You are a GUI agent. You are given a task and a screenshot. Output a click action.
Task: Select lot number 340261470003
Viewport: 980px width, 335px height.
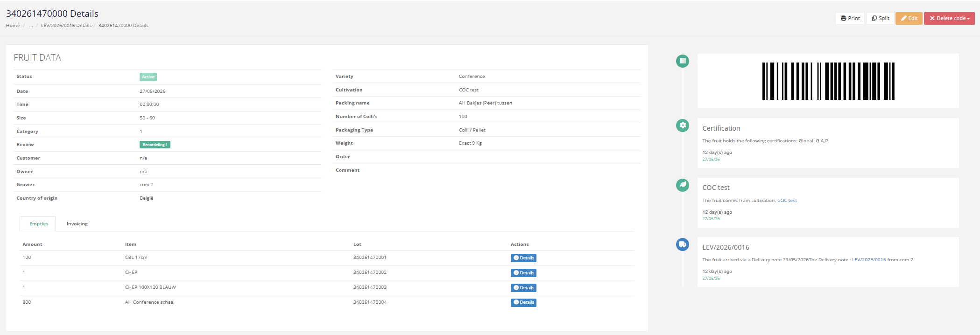[x=370, y=287]
